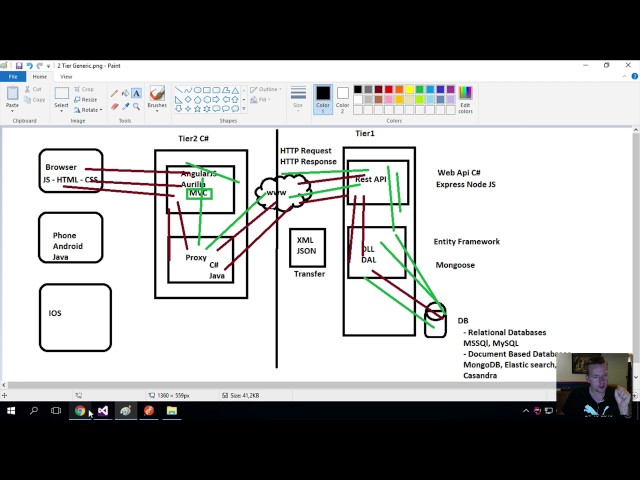
Task: Click the Save icon in title bar
Action: click(x=19, y=66)
